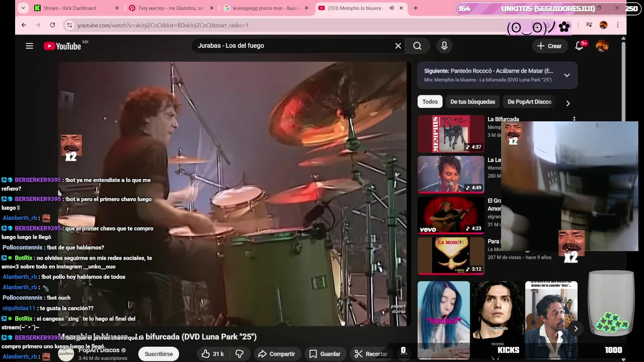Click the Recortar clip button
This screenshot has height=362, width=644.
[x=371, y=354]
